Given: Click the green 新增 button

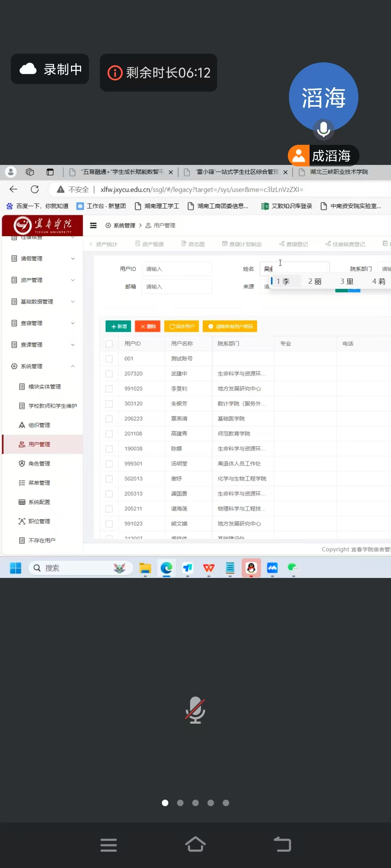Looking at the screenshot, I should coord(118,326).
